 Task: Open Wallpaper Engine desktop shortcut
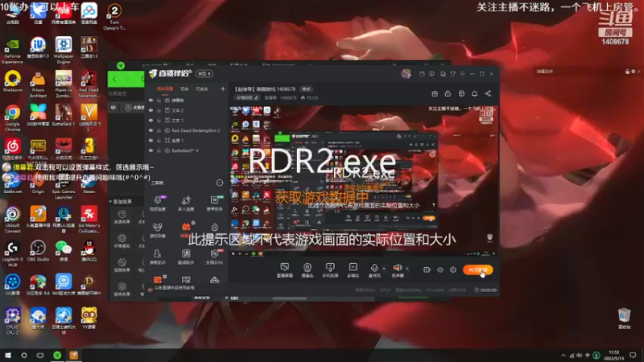[64, 50]
